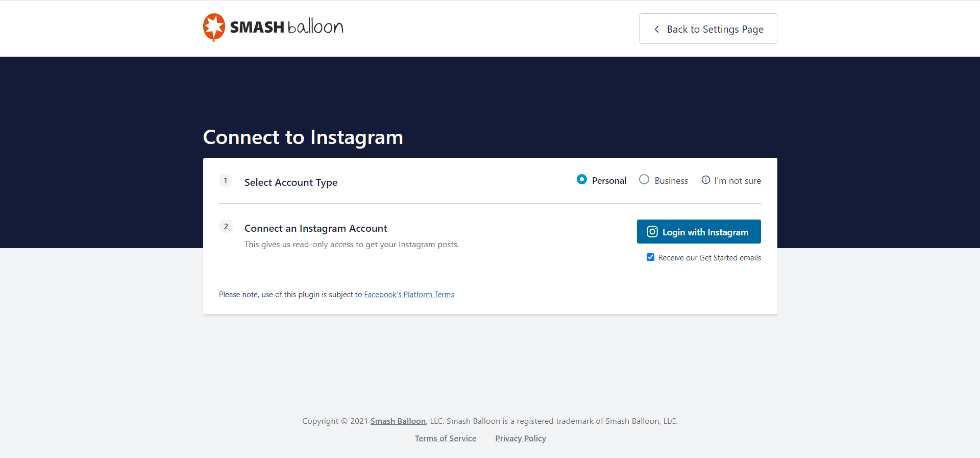The height and width of the screenshot is (458, 980).
Task: Open Facebook's Platform Terms link
Action: (x=409, y=295)
